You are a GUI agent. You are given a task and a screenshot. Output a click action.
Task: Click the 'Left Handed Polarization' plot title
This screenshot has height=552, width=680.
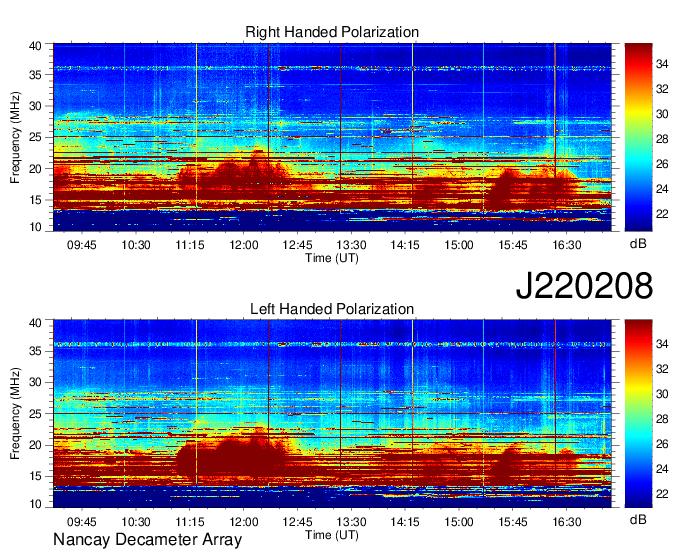332,309
